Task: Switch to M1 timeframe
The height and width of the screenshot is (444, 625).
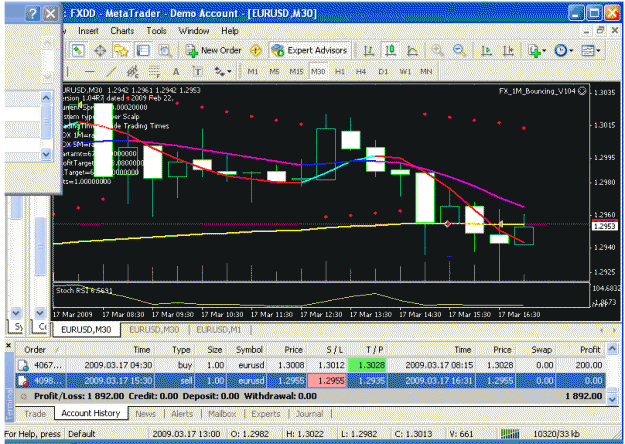Action: (253, 72)
